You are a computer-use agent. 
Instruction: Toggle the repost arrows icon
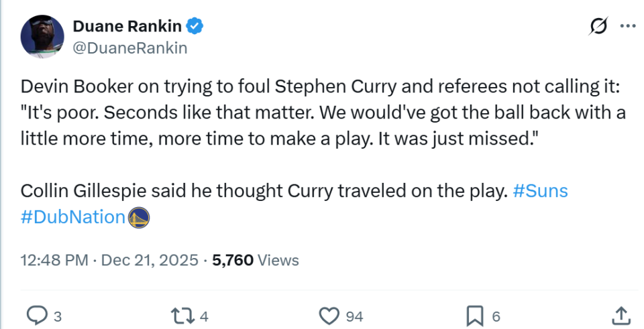(x=180, y=314)
